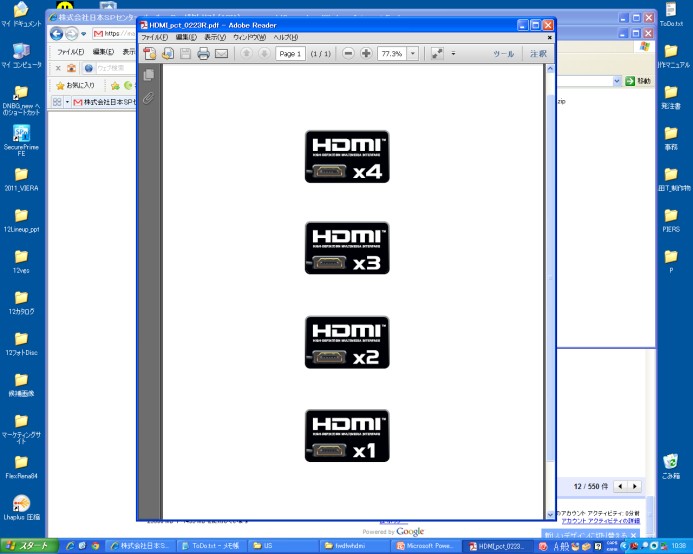Switch to US folder taskbar item
The height and width of the screenshot is (554, 693).
click(x=283, y=546)
